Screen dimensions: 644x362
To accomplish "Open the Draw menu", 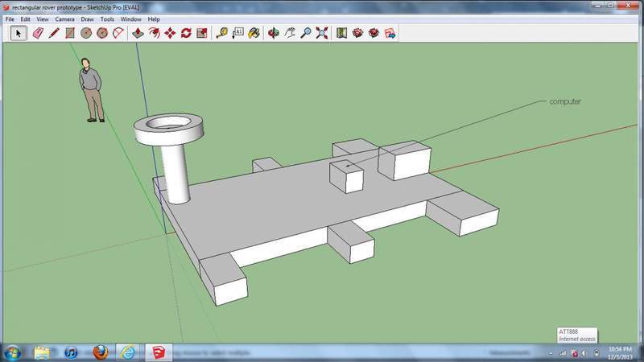I will (x=87, y=19).
